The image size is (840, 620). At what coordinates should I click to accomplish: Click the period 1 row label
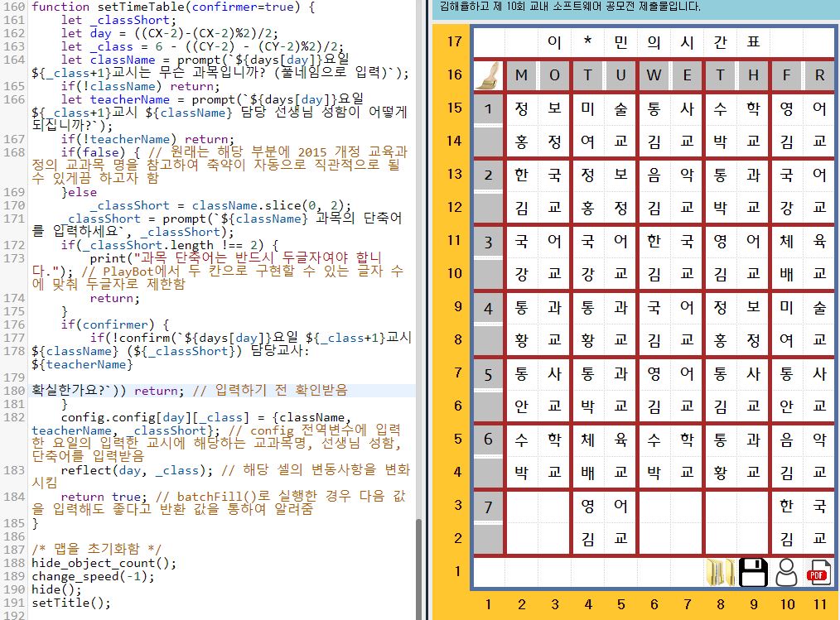pos(489,108)
